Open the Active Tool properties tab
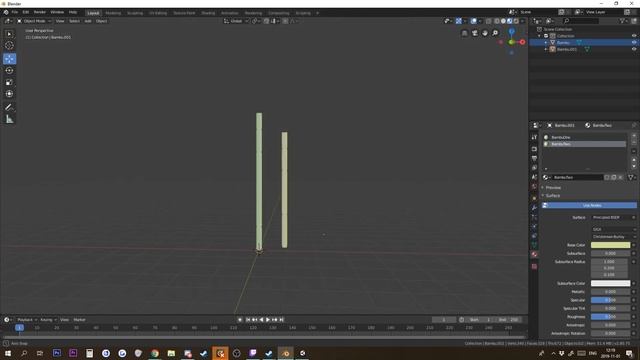 (x=534, y=138)
